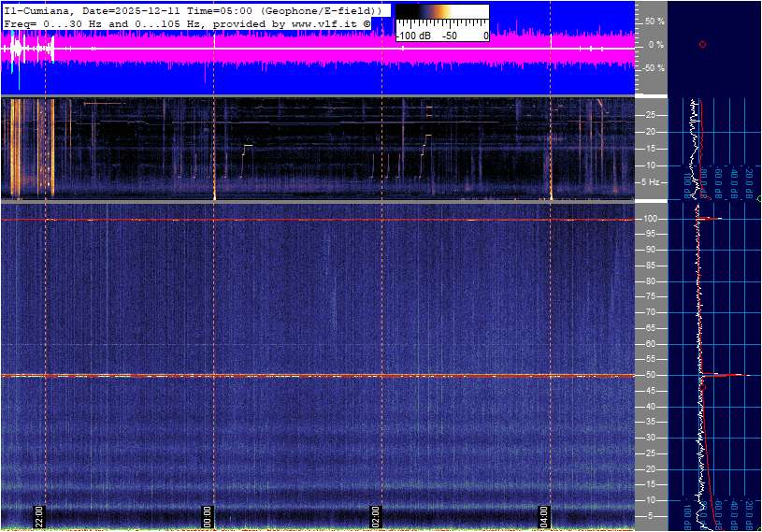Click the dB color gradient scale bar
762x532 pixels.
[441, 18]
